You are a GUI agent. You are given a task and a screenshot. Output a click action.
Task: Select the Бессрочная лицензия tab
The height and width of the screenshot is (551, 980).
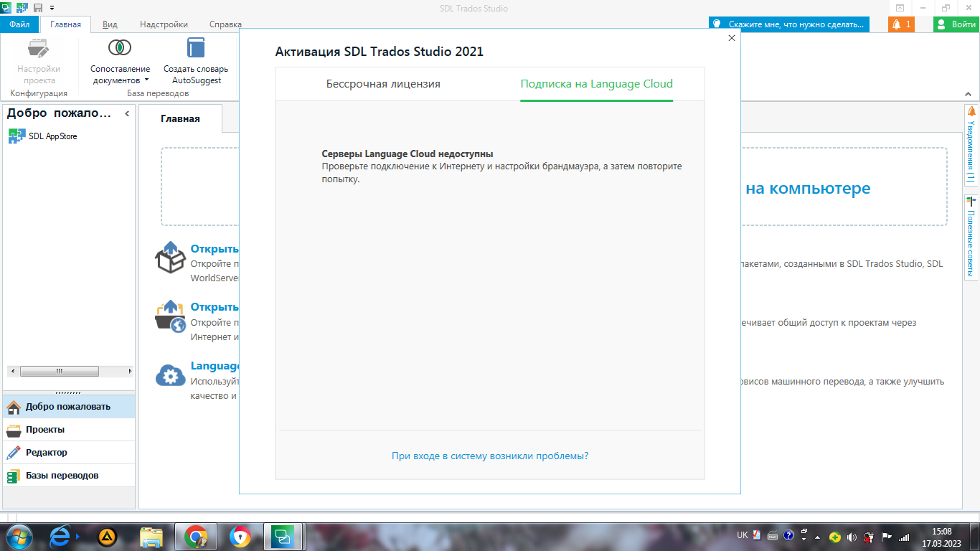(x=383, y=84)
